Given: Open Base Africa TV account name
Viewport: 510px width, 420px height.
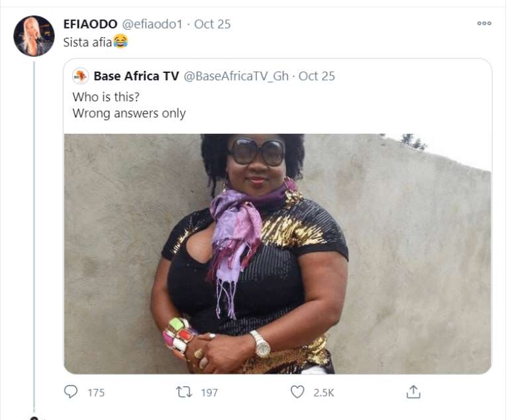Looking at the screenshot, I should click(136, 76).
